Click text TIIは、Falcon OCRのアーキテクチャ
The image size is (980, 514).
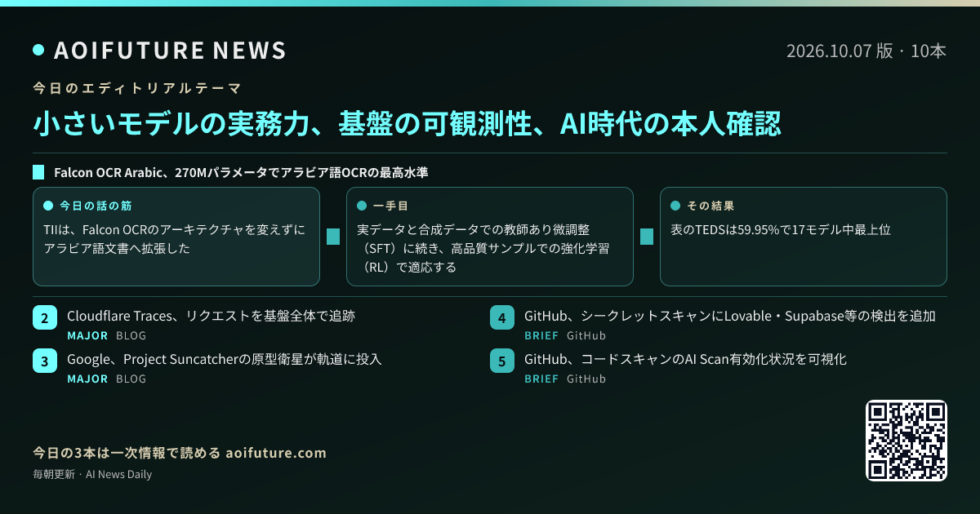tap(175, 239)
